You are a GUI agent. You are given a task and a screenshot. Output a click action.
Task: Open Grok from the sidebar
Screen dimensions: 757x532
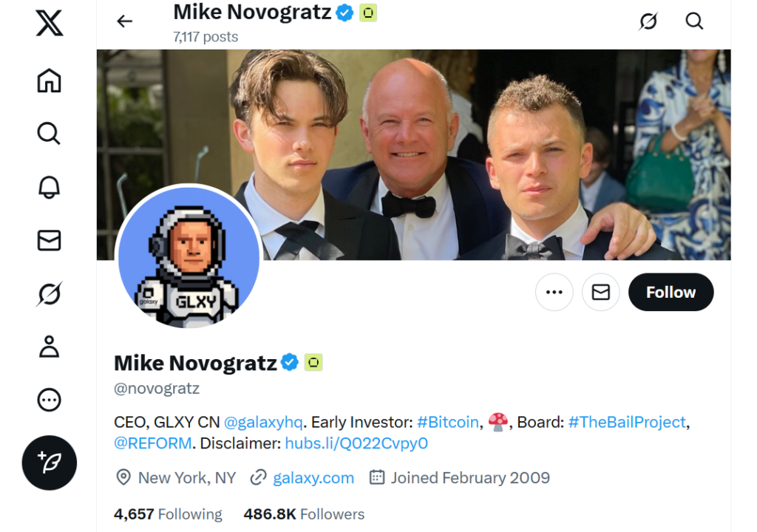pos(50,293)
